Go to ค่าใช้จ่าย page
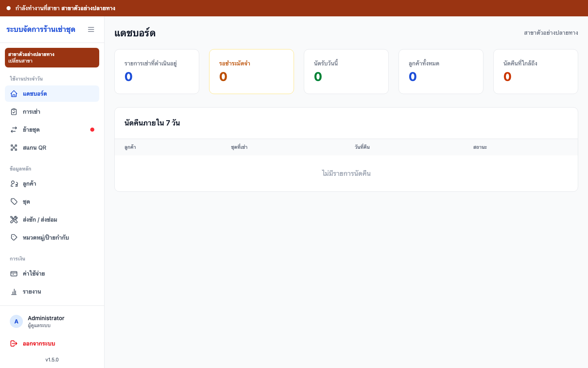588x368 pixels. [x=52, y=274]
